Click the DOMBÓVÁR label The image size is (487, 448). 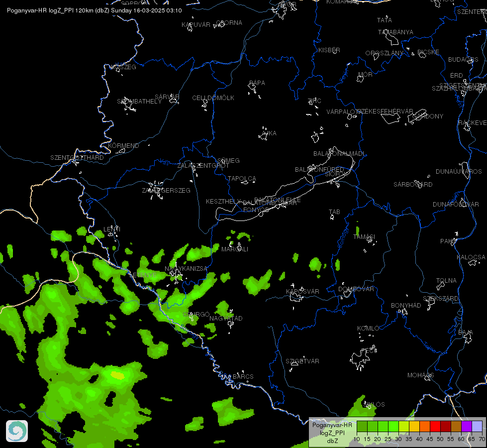[x=356, y=289]
